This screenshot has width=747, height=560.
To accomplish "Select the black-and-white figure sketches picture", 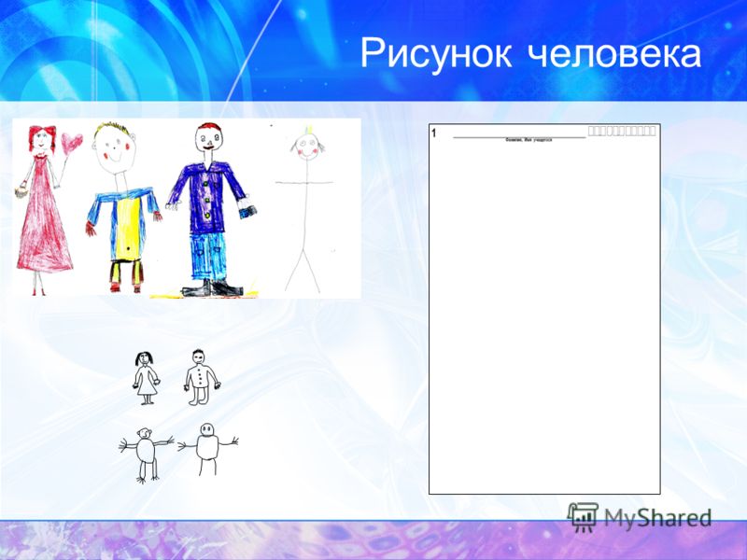I will (x=178, y=416).
